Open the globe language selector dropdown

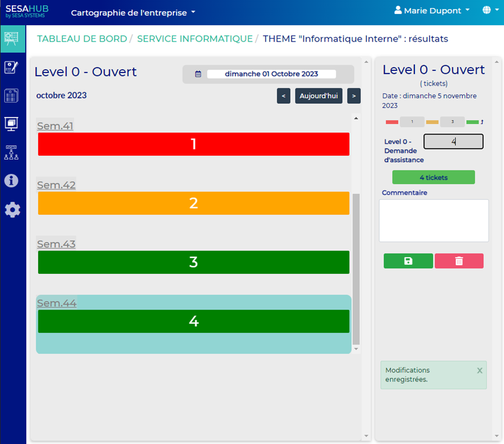[489, 10]
